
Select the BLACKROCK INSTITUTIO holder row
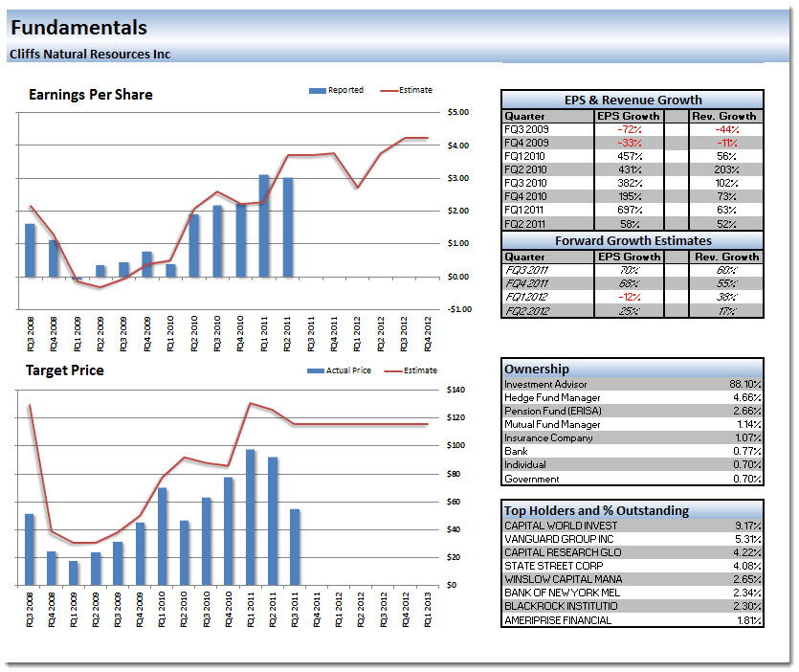(632, 606)
